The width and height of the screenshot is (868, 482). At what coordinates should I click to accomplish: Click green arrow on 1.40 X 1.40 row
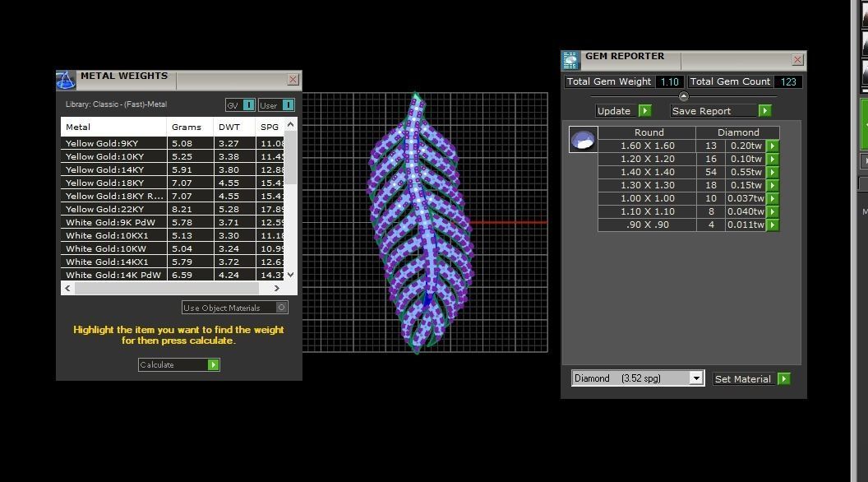[773, 172]
